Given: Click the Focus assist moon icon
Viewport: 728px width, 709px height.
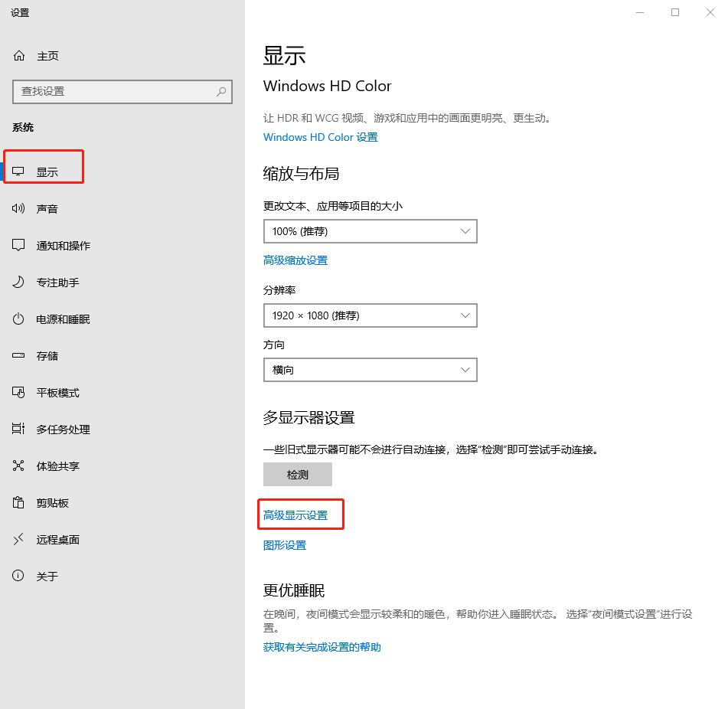Looking at the screenshot, I should point(19,283).
